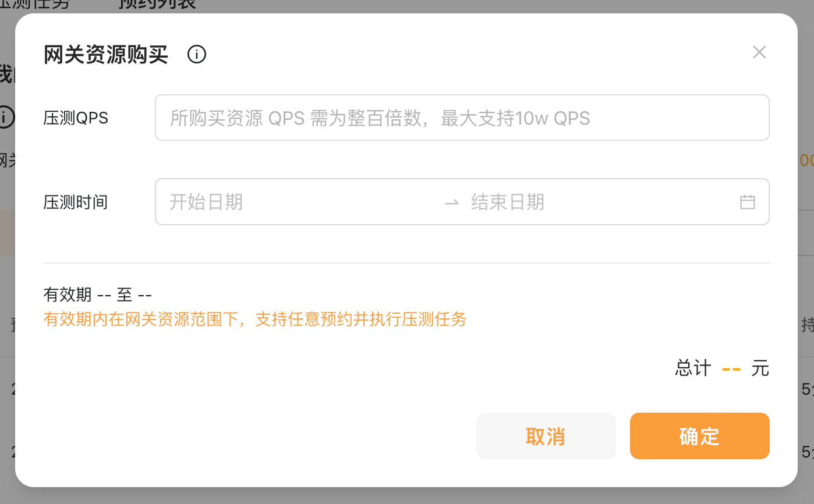
Task: Close the 网关资源购买 dialog with X
Action: tap(759, 52)
